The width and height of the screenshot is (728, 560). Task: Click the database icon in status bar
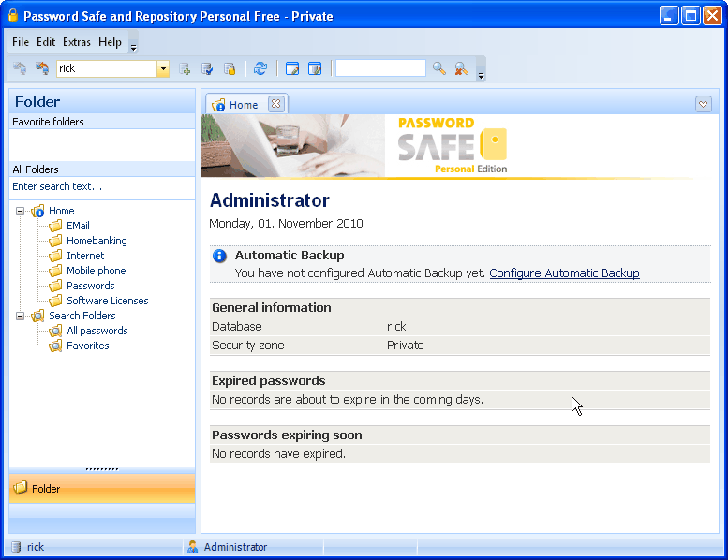tap(16, 547)
